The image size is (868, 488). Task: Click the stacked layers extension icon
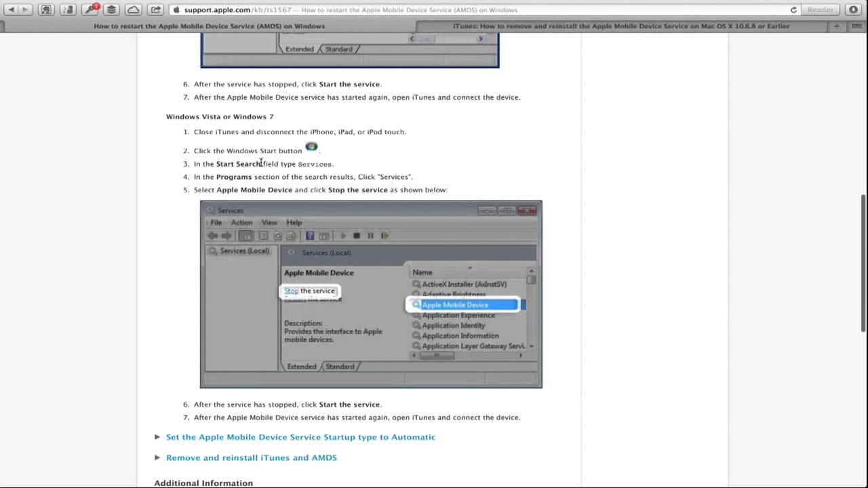click(112, 9)
